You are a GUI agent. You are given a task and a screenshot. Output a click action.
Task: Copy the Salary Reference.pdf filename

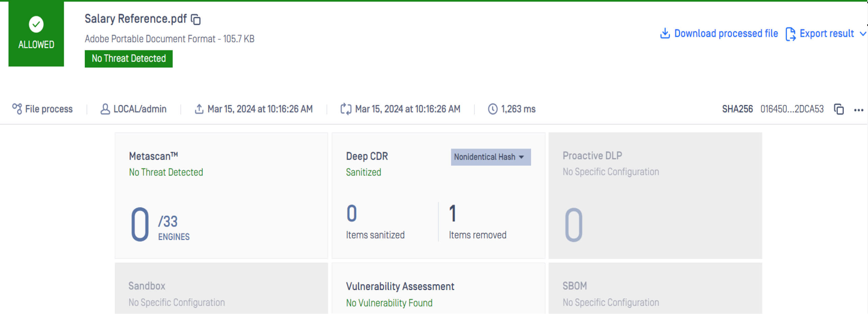(x=196, y=20)
